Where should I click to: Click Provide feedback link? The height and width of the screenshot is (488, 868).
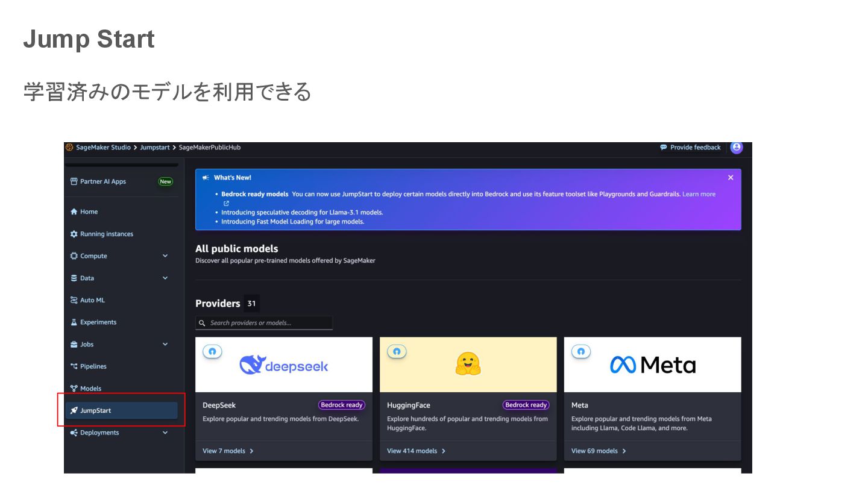click(x=695, y=148)
